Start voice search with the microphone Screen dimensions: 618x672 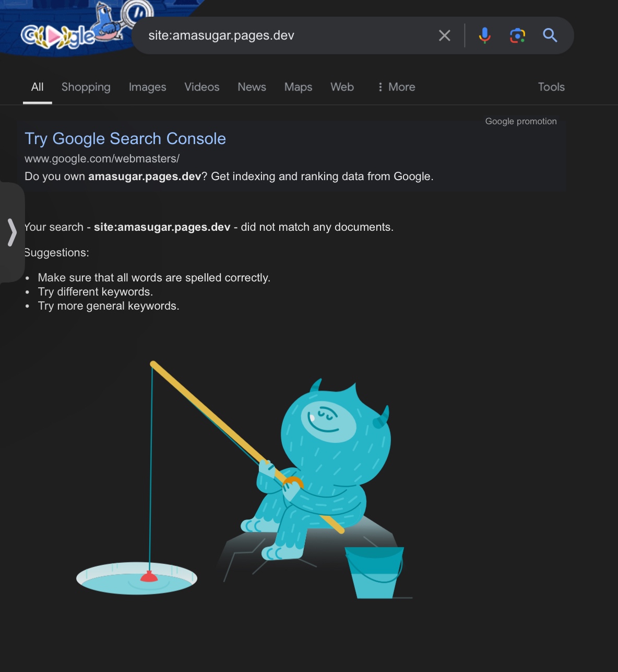click(484, 36)
